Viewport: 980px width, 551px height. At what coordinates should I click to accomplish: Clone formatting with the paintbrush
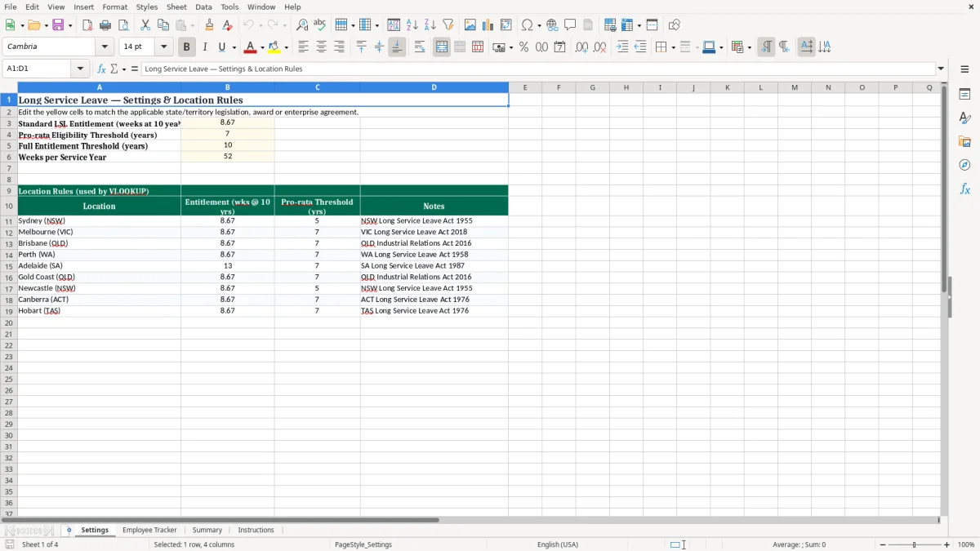[209, 25]
